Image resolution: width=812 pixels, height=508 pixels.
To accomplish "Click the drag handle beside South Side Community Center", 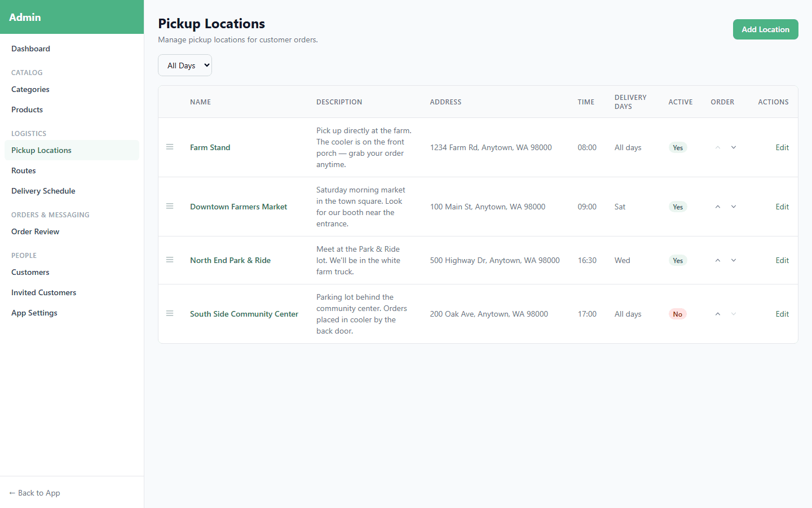I will tap(170, 313).
